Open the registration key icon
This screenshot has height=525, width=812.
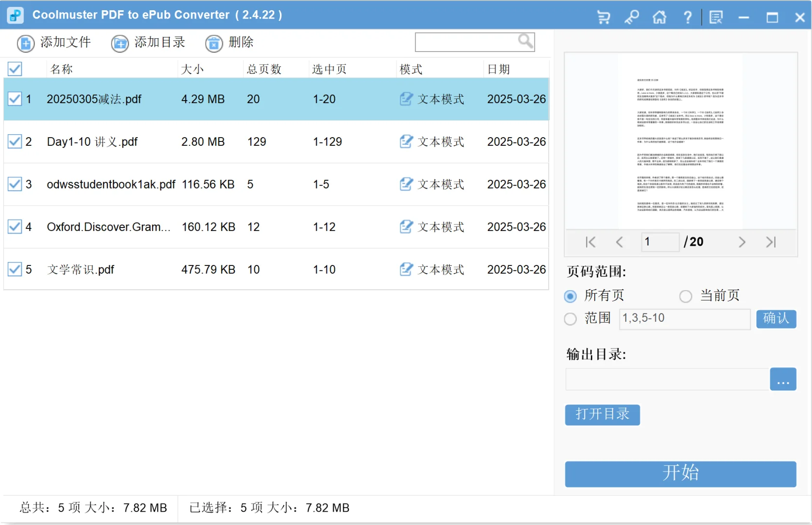(x=631, y=17)
